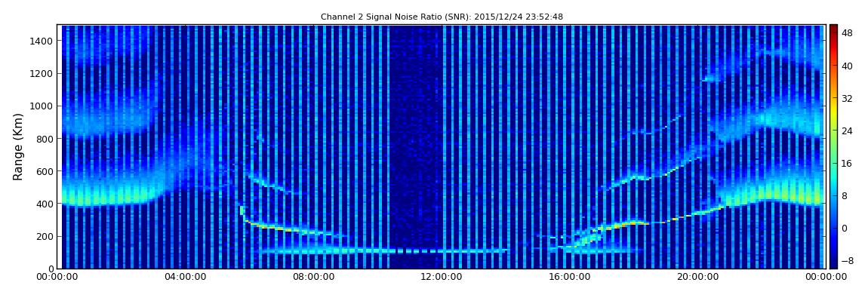Click the 200 range tick label
Screen dimensions: 868x307
(44, 237)
